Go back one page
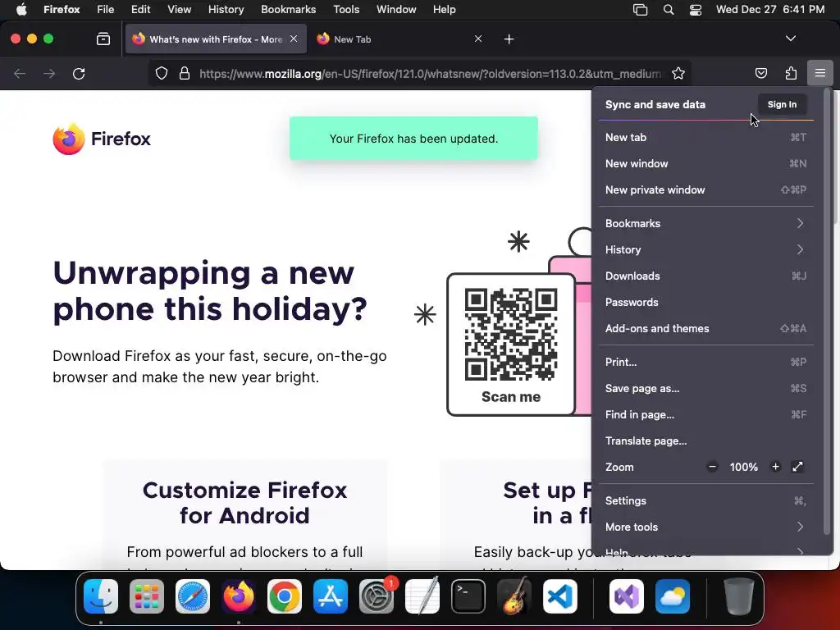Viewport: 840px width, 630px height. tap(20, 73)
